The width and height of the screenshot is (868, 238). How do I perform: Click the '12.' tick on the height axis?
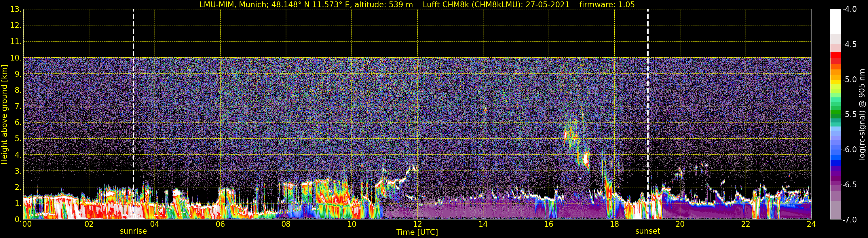point(16,26)
